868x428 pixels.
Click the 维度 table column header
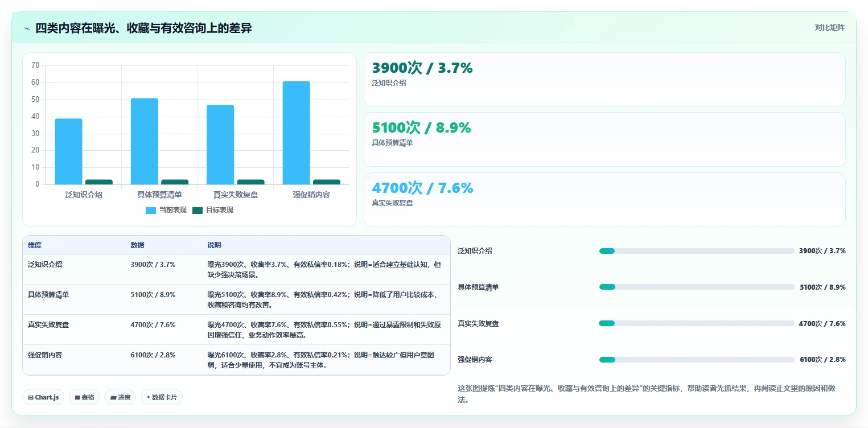click(35, 245)
